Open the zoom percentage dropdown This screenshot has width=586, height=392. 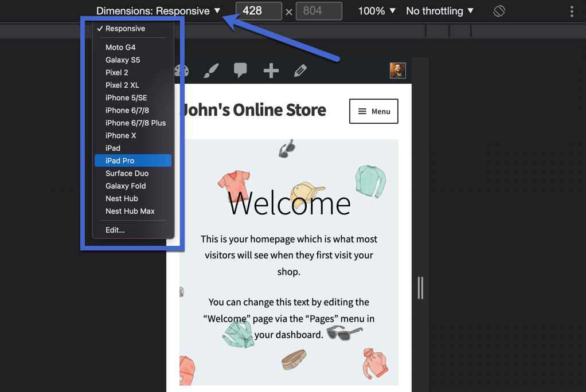[x=376, y=10]
